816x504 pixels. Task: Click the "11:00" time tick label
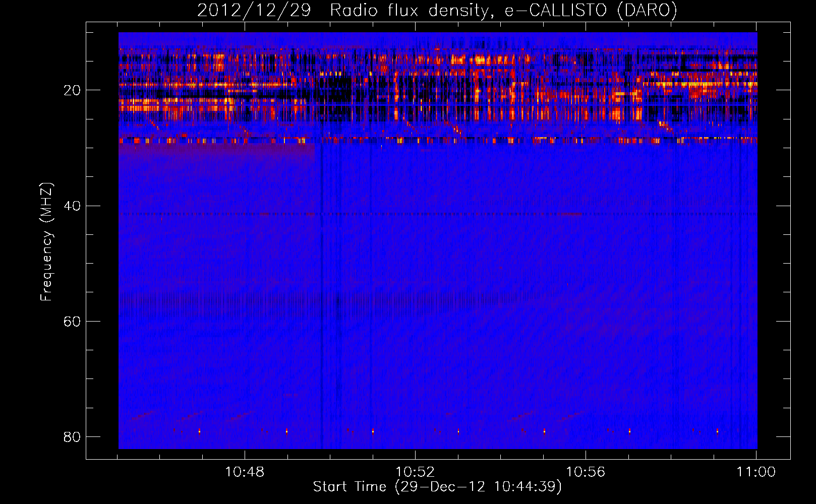coord(756,472)
